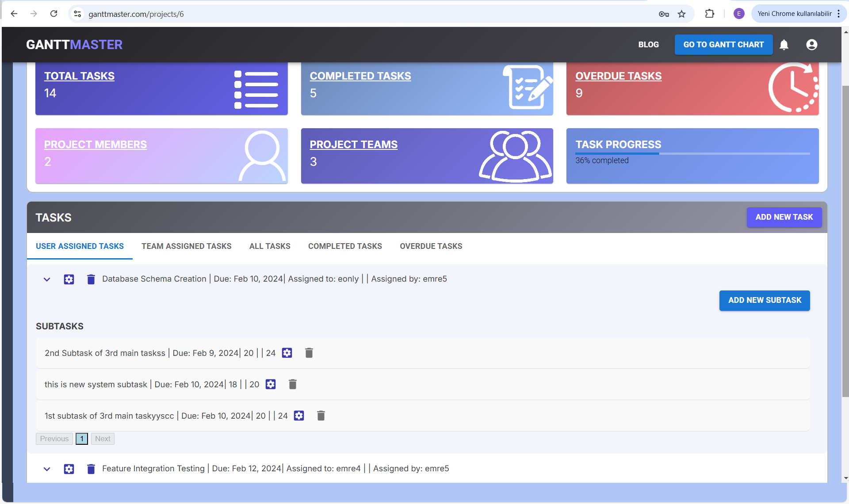Expand the Feature Integration Testing task
This screenshot has height=504, width=849.
coord(47,469)
